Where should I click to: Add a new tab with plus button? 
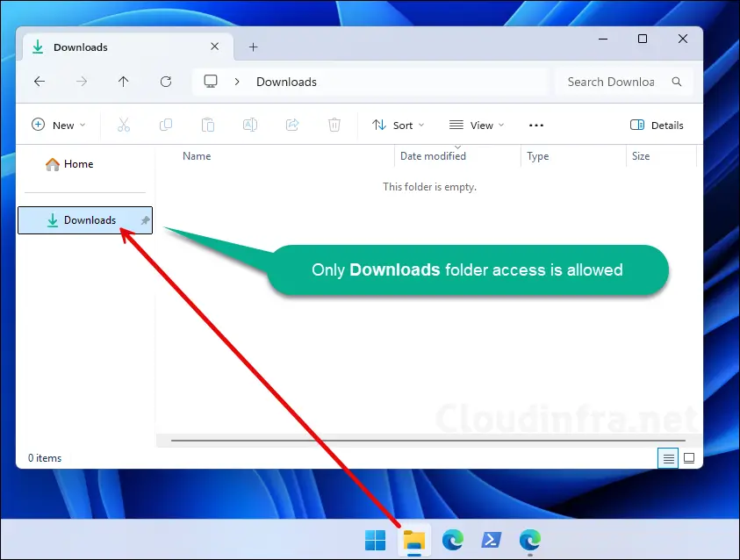tap(253, 47)
